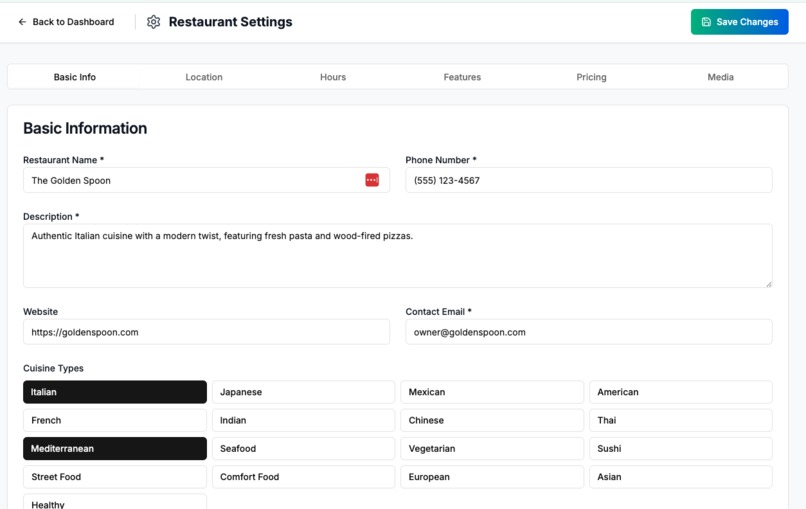Enable the Thai cuisine option

coord(681,420)
